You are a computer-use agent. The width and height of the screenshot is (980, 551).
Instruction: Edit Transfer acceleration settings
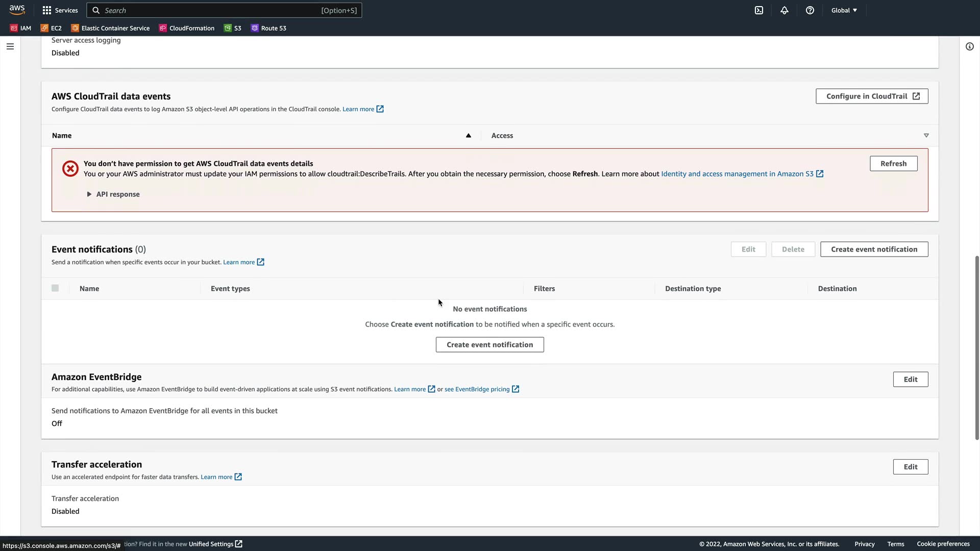(x=910, y=467)
